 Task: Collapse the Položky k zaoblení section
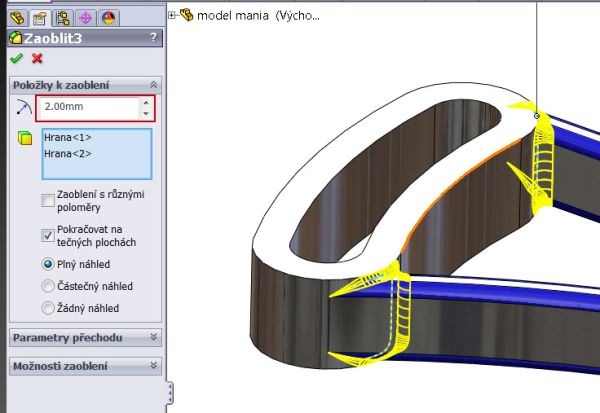(x=153, y=85)
